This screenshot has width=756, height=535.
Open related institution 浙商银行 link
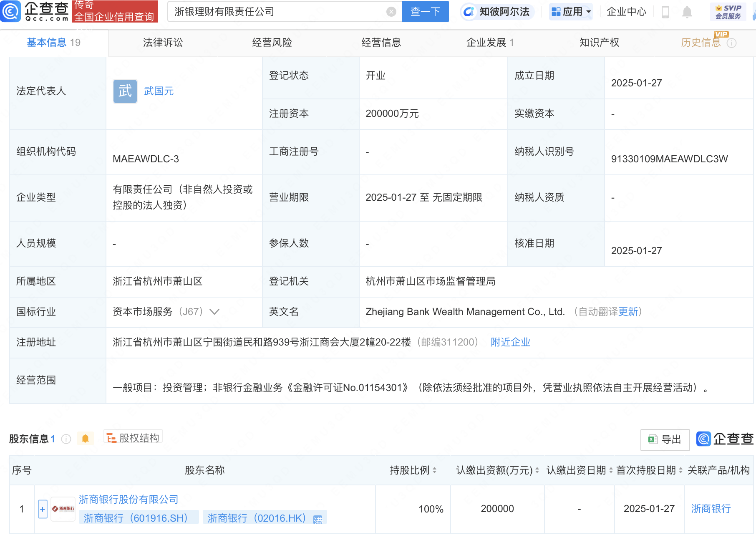(x=711, y=509)
